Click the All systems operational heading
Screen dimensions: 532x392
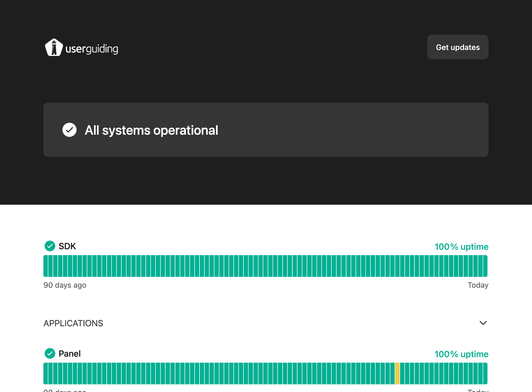pos(151,130)
